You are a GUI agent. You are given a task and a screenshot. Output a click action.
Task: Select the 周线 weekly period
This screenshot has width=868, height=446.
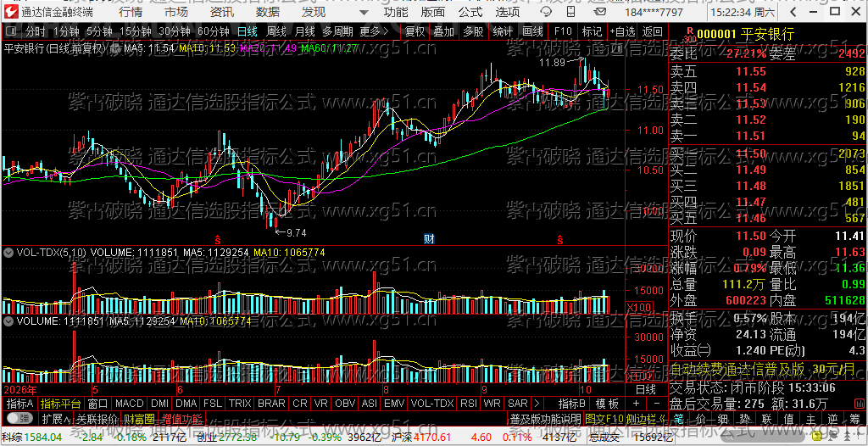pyautogui.click(x=275, y=32)
